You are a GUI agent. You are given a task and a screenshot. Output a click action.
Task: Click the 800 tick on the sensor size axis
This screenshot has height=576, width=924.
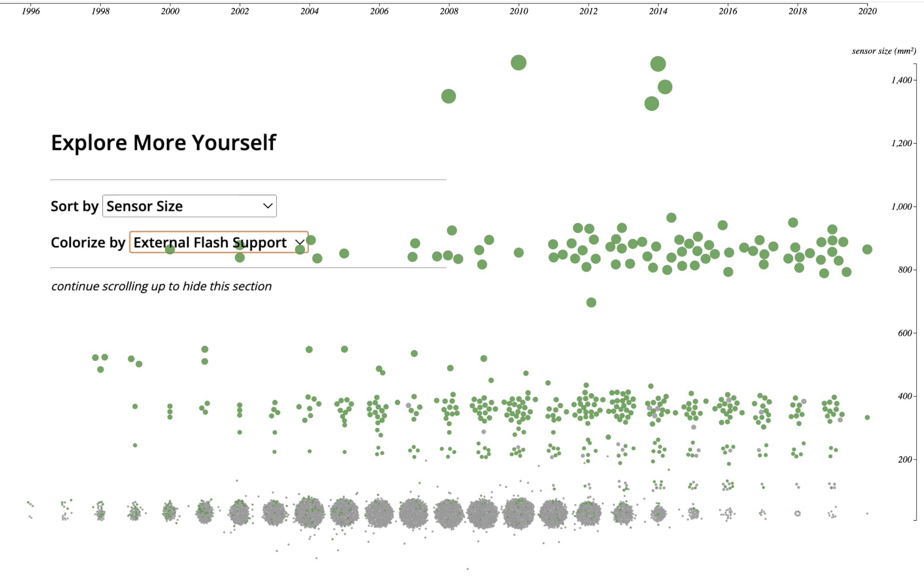coord(904,270)
